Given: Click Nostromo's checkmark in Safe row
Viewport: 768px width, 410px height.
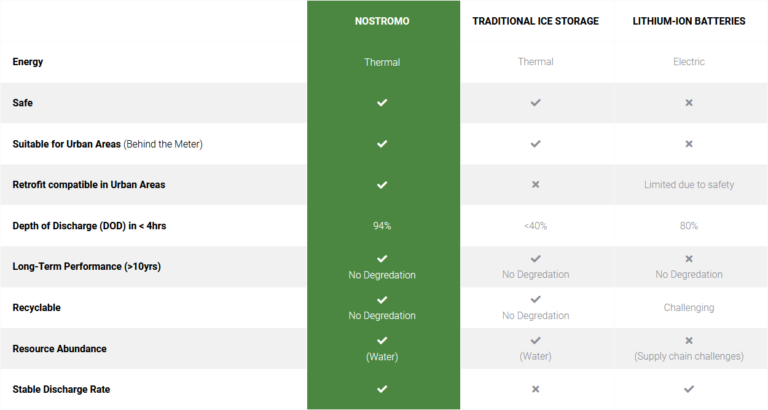Looking at the screenshot, I should [x=382, y=103].
